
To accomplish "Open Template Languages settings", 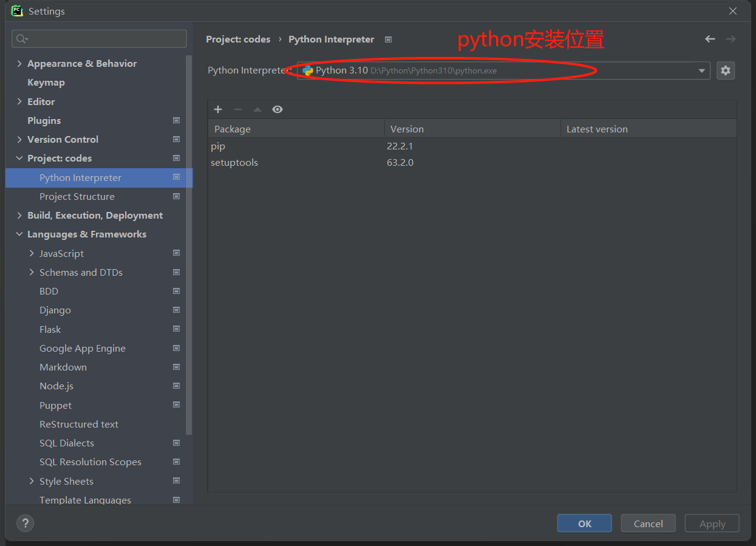I will [x=85, y=500].
